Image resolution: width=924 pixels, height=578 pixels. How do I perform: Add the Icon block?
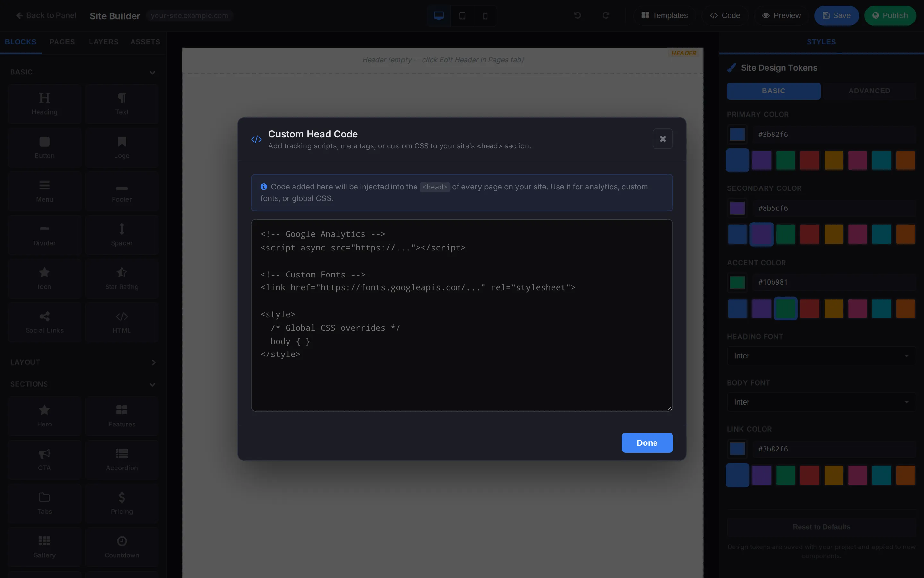coord(44,278)
